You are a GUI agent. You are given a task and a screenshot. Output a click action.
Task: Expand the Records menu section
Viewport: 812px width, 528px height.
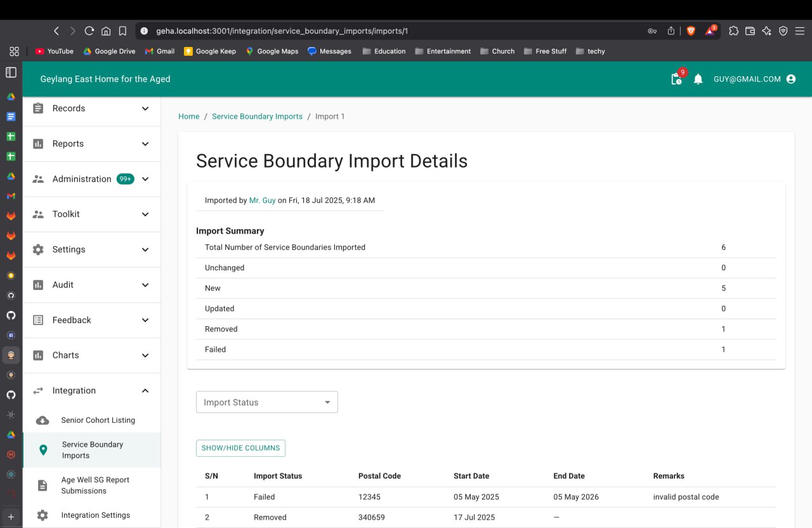[91, 109]
